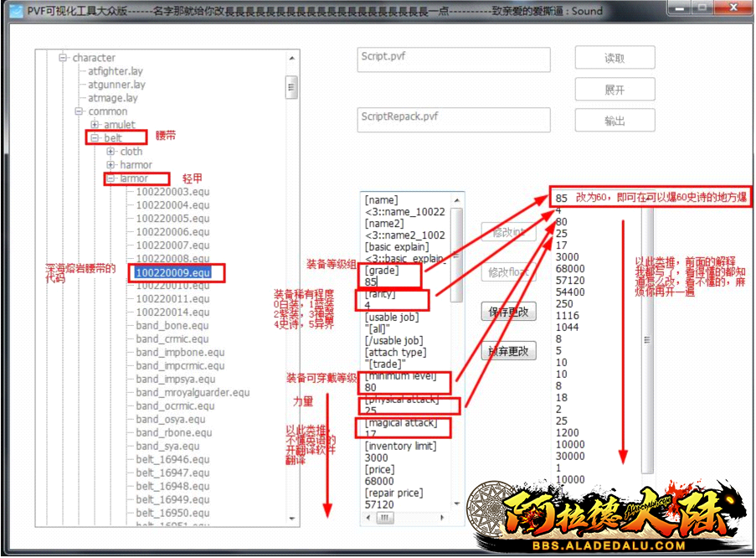756x558 pixels.
Task: Focus the ScriptRepack.pvf text field
Action: (x=453, y=119)
